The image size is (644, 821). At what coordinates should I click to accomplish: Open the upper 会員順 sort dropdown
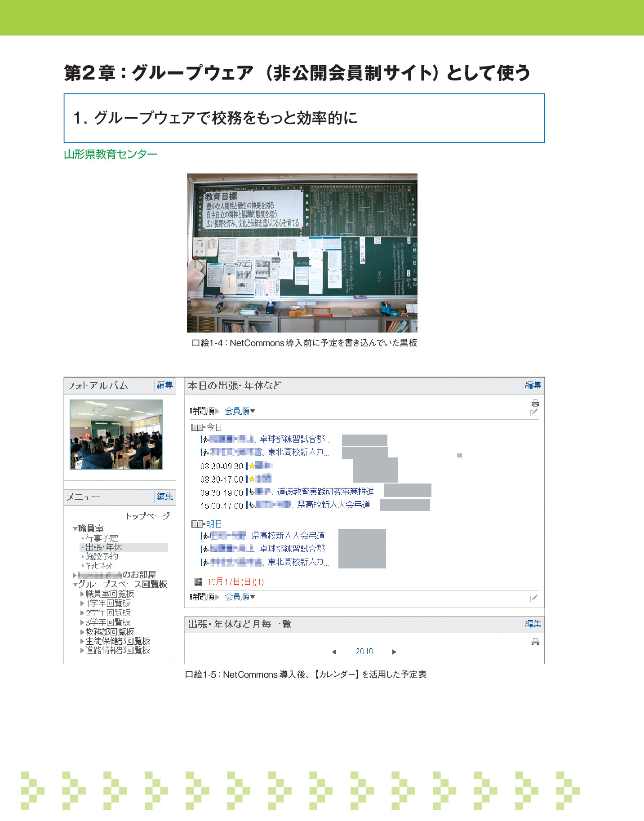(x=240, y=411)
